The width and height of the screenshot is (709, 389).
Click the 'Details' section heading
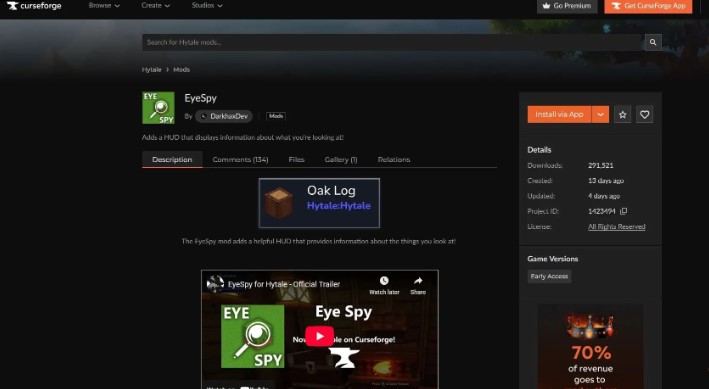[x=539, y=150]
